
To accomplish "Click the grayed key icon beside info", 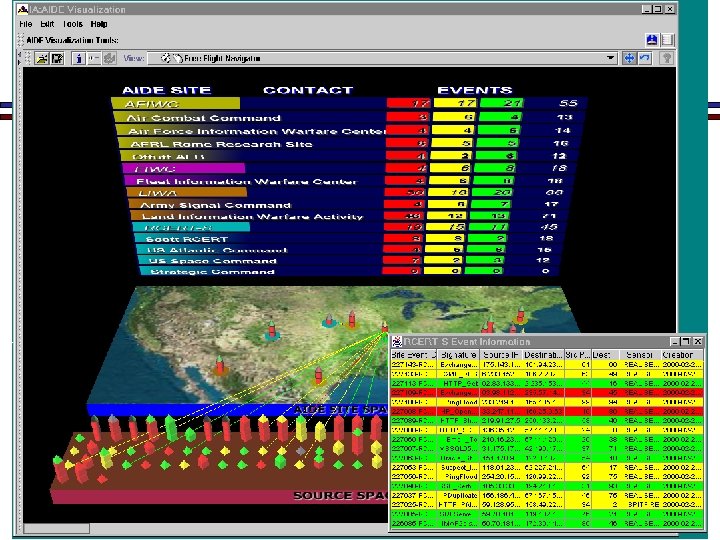I will click(94, 58).
